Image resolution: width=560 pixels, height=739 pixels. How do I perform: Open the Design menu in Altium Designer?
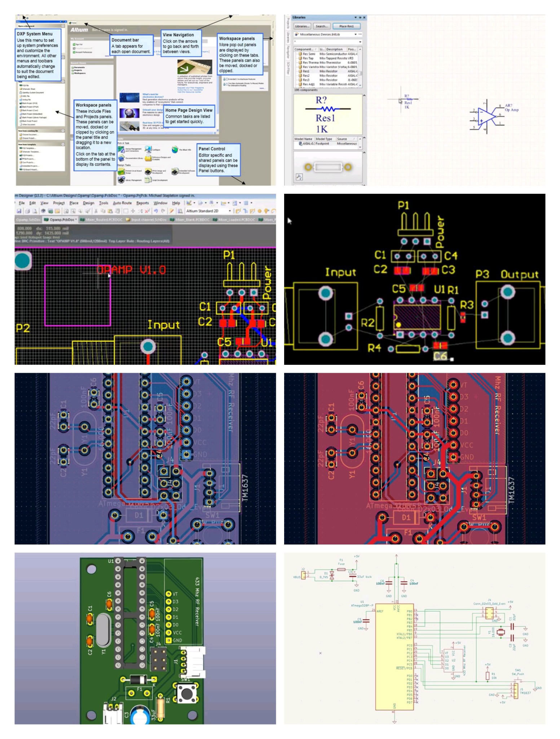[89, 203]
